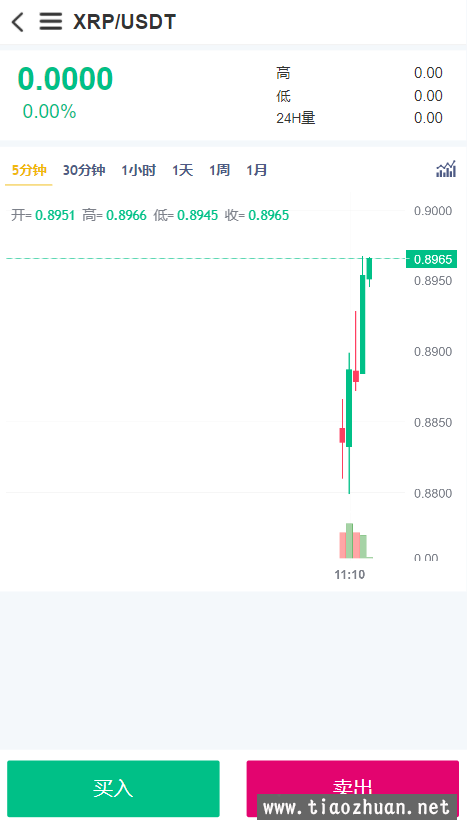The height and width of the screenshot is (828, 467).
Task: Click the tallest green volume bar
Action: pyautogui.click(x=349, y=540)
